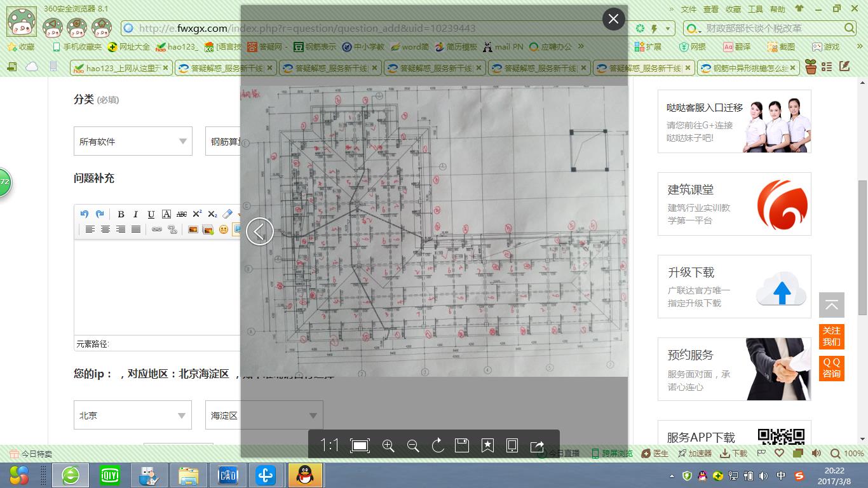Center-align text in the editor
Image resolution: width=868 pixels, height=488 pixels.
(x=105, y=229)
